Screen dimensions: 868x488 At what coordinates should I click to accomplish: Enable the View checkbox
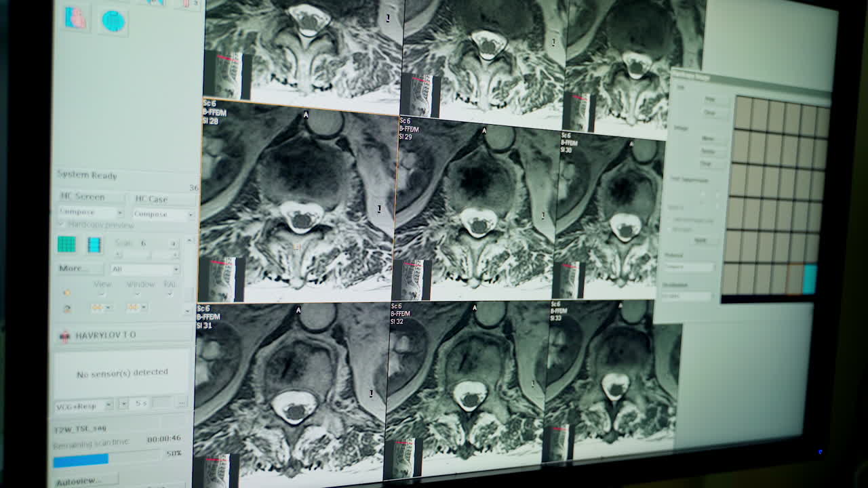click(100, 293)
